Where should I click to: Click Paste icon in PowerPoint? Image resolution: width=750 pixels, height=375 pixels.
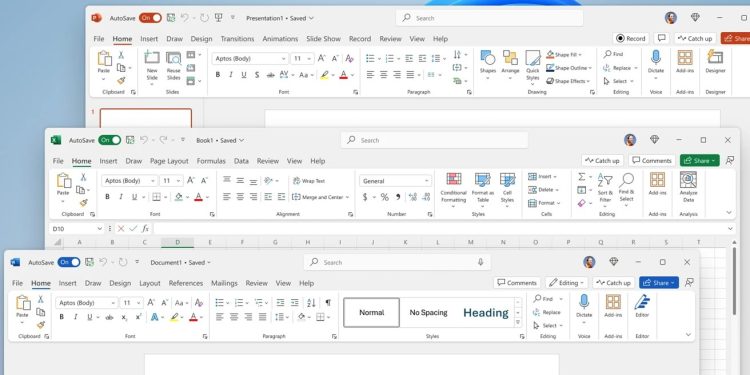pos(104,58)
